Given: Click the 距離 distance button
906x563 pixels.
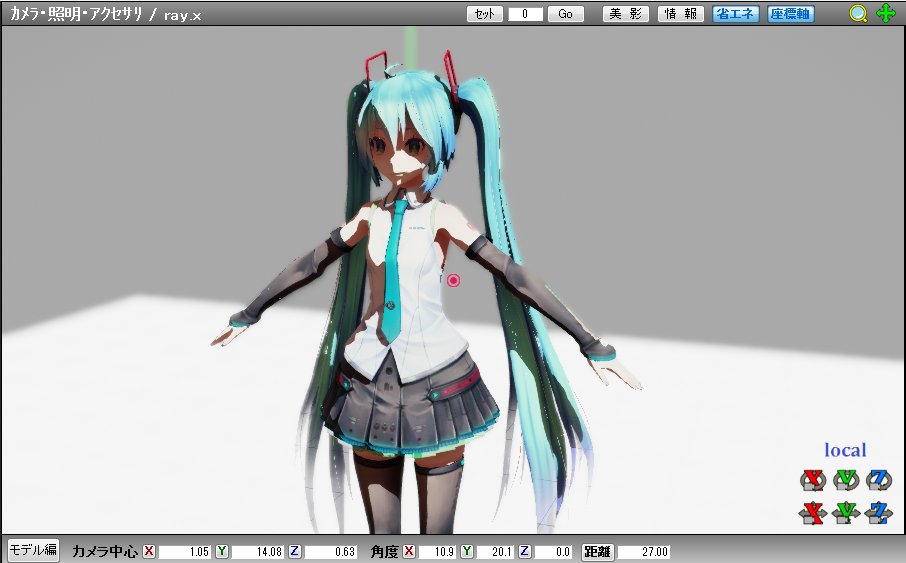Looking at the screenshot, I should 597,551.
